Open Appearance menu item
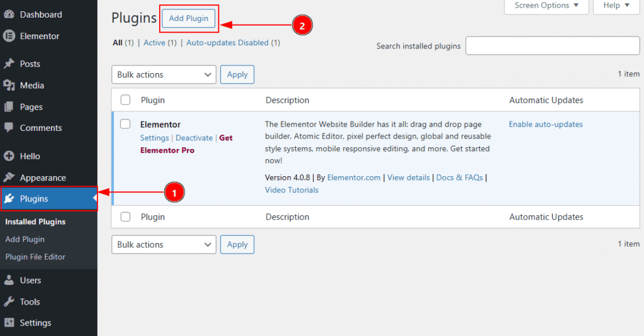The width and height of the screenshot is (644, 336). pyautogui.click(x=43, y=177)
